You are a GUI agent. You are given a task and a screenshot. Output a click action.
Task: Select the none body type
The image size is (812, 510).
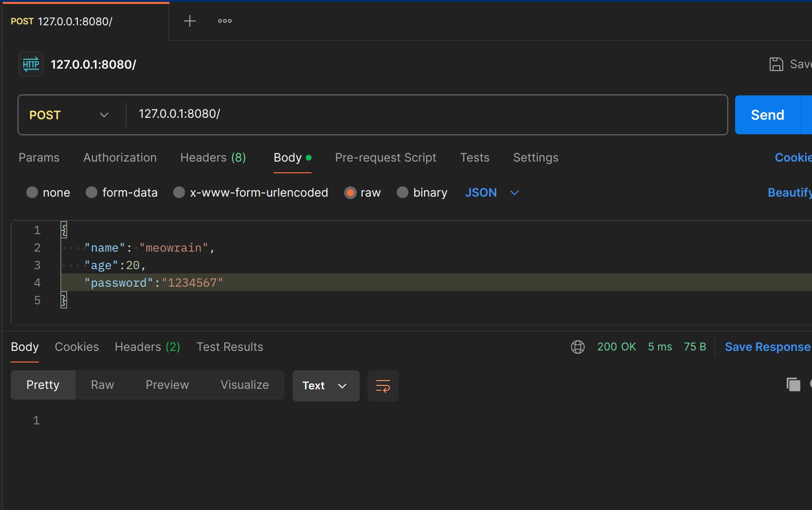[x=32, y=193]
